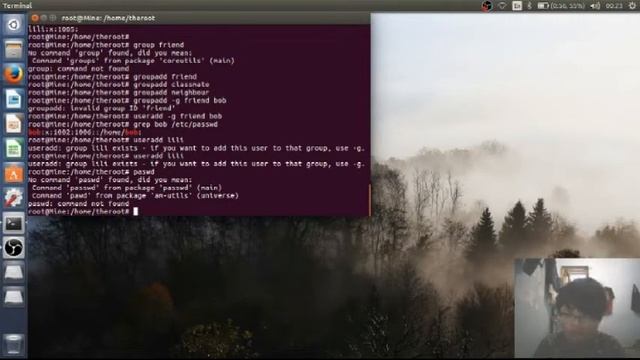
Task: Open LibreOffice Writer from the dock
Action: pyautogui.click(x=13, y=99)
